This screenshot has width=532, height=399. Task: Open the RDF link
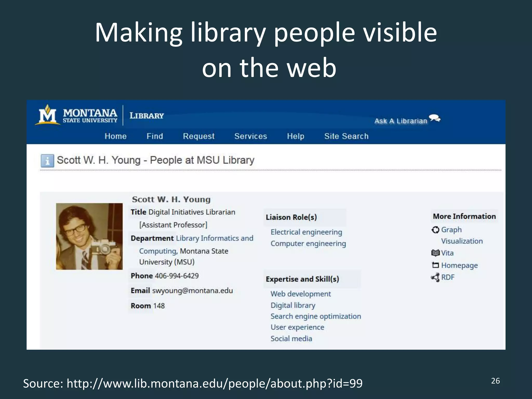[x=448, y=277]
